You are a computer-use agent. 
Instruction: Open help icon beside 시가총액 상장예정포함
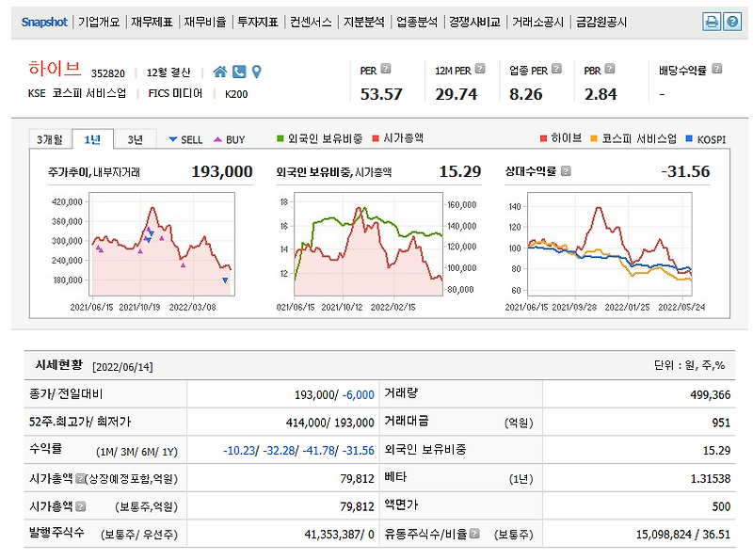coord(80,478)
